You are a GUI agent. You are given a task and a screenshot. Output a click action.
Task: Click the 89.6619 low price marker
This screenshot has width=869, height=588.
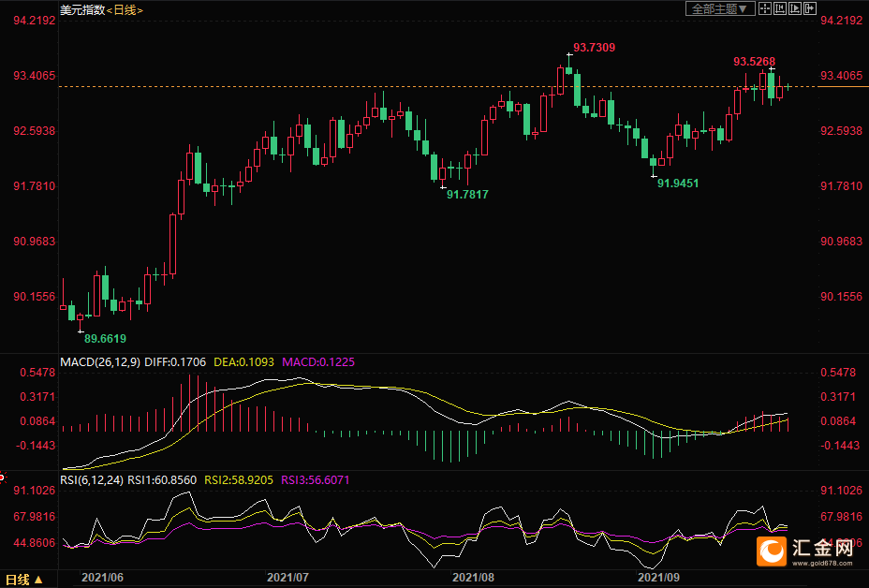pos(105,339)
